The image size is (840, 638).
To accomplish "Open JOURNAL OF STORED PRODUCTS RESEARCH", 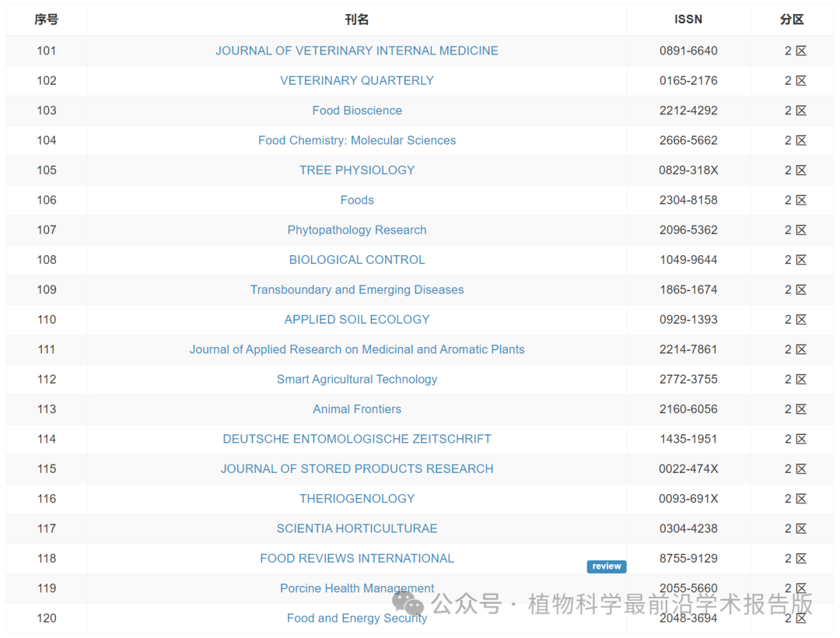I will click(x=357, y=468).
